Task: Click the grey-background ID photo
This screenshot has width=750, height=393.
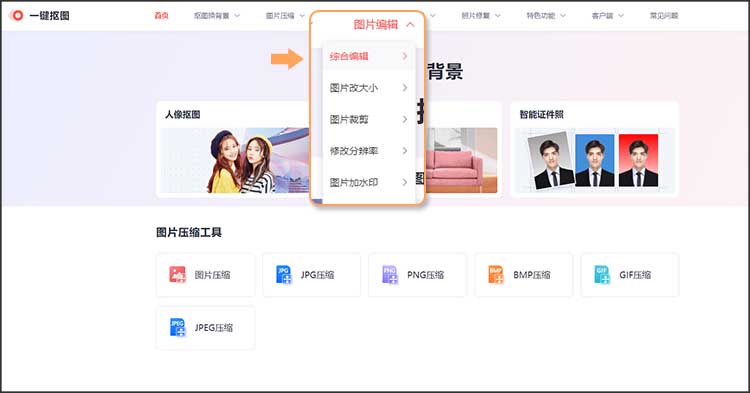Action: tap(551, 161)
